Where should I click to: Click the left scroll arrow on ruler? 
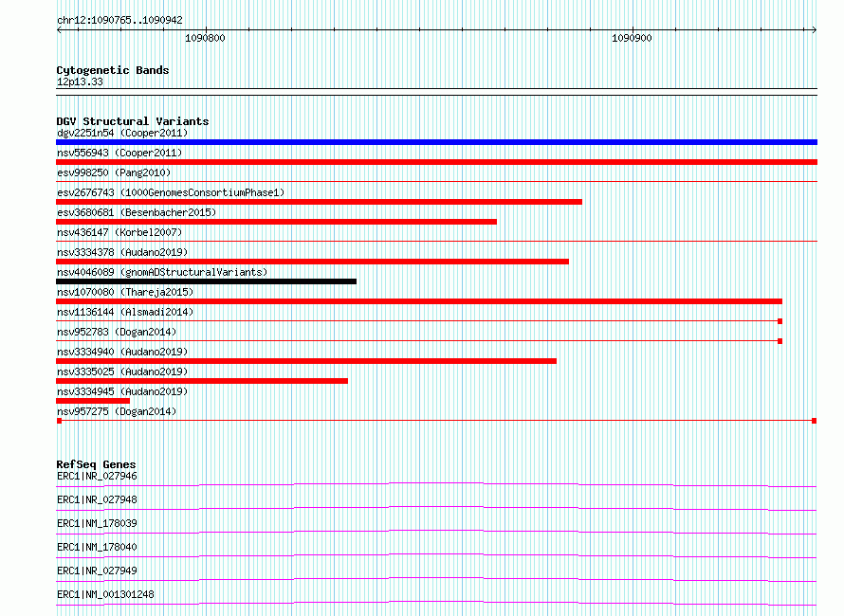59,30
